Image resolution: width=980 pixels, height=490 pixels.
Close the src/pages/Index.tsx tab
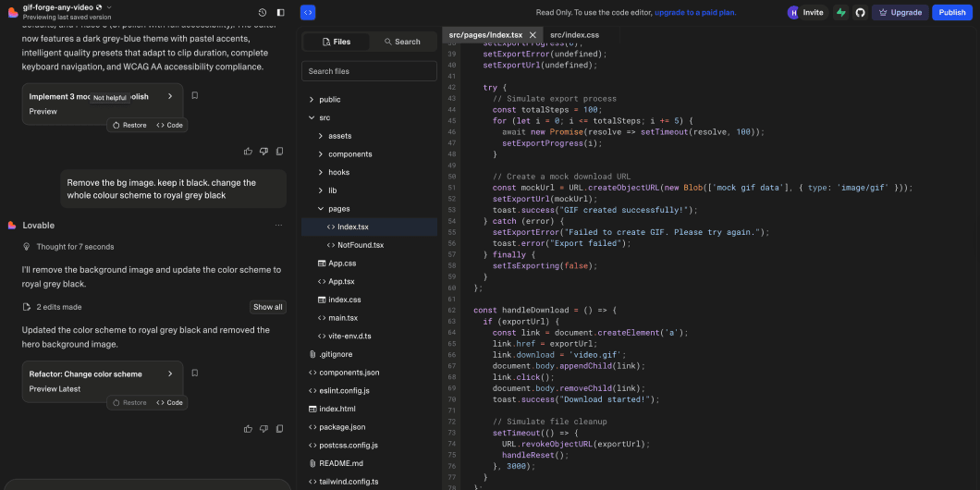pyautogui.click(x=533, y=34)
